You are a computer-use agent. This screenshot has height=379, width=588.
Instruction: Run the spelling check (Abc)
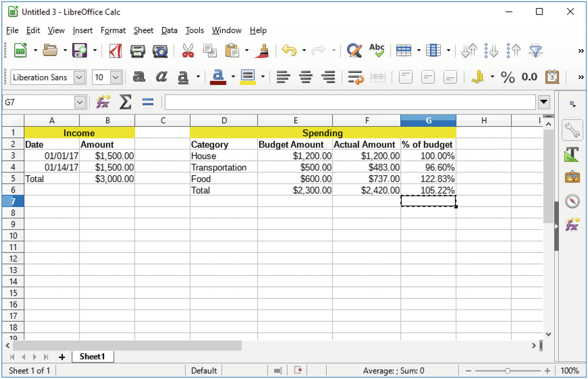[377, 51]
